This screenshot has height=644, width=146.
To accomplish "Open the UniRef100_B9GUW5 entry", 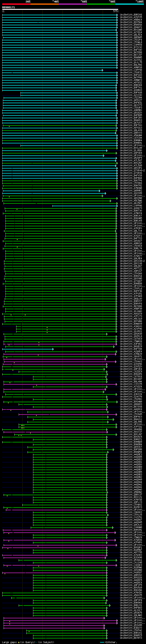I will [131, 218].
